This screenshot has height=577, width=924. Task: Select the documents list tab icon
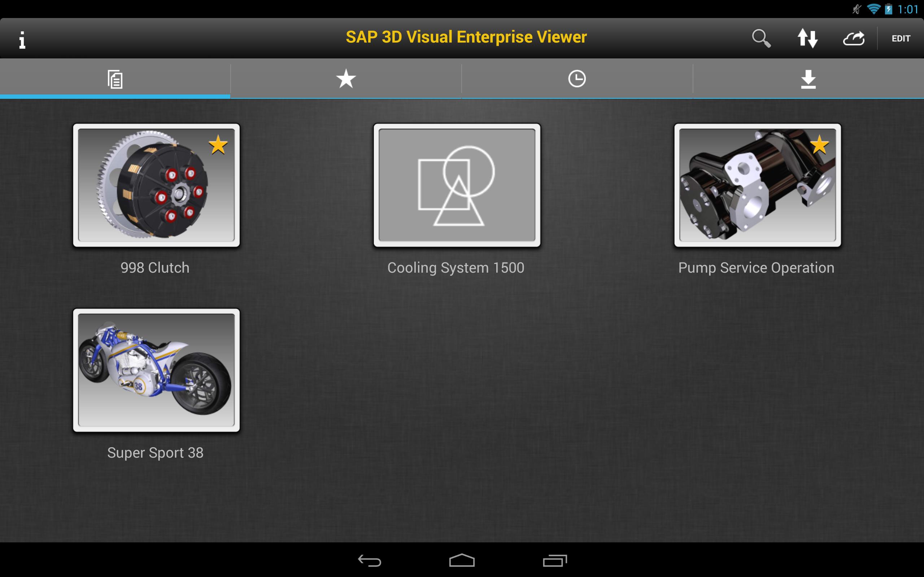click(114, 79)
